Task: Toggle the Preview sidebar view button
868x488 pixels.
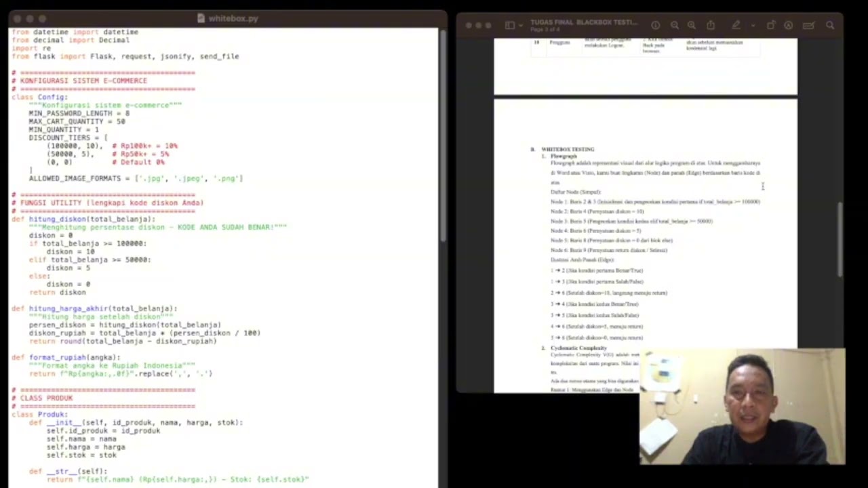Action: click(x=510, y=25)
